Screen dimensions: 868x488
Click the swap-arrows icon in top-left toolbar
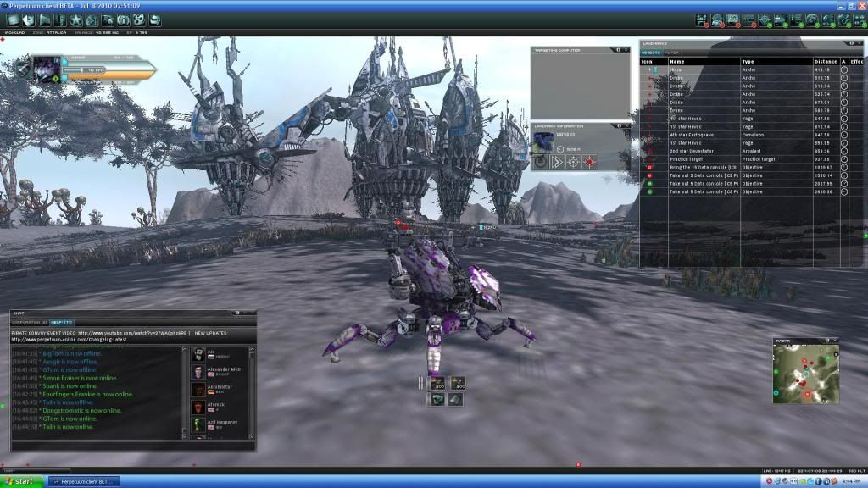(x=155, y=20)
